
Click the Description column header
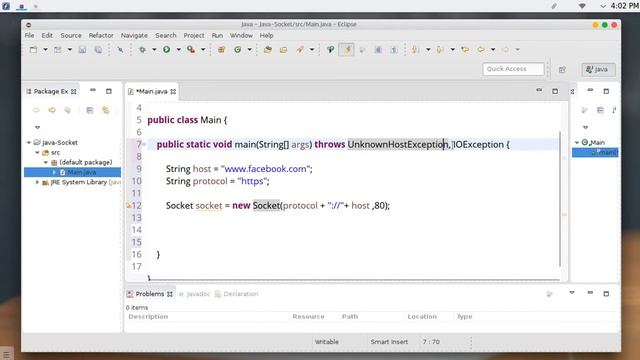[x=148, y=317]
